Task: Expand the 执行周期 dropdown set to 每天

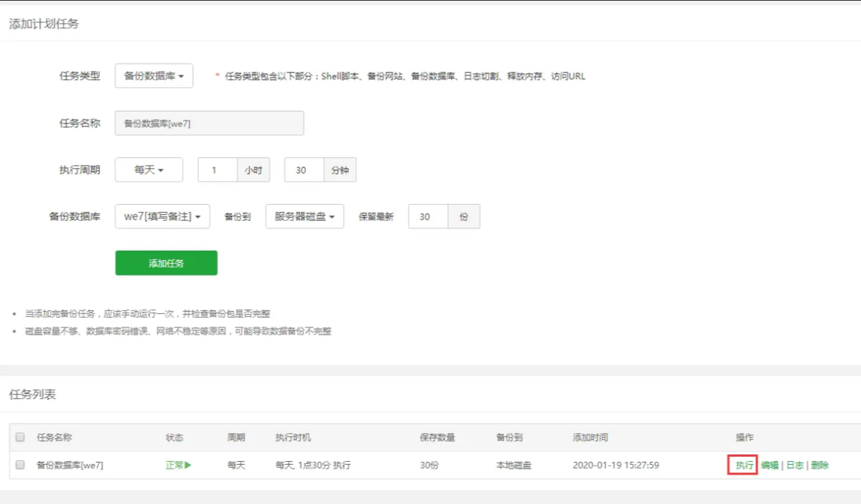Action: (x=149, y=170)
